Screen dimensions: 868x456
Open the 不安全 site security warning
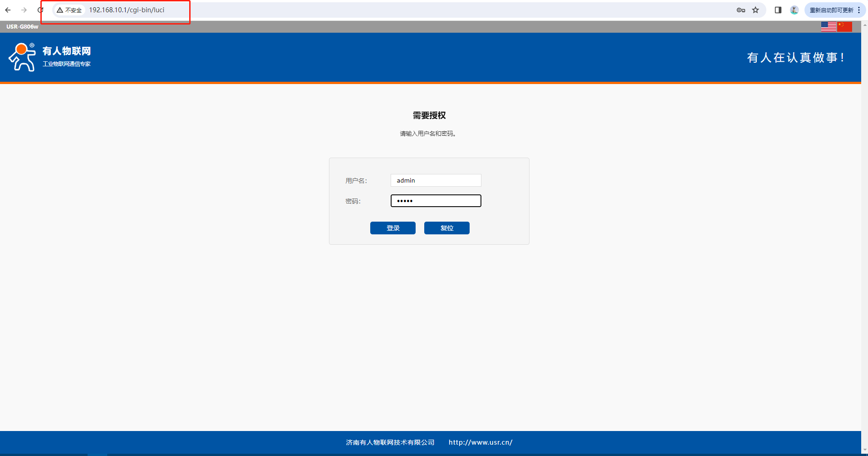click(x=69, y=10)
